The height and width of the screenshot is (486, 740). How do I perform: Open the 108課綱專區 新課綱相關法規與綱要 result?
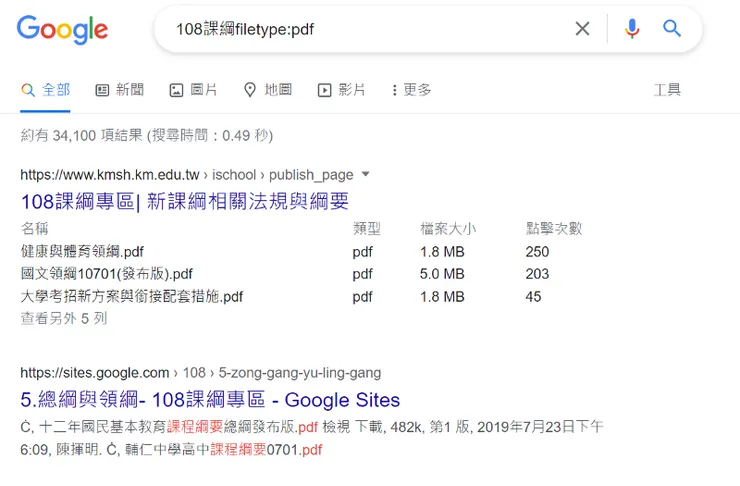(185, 201)
